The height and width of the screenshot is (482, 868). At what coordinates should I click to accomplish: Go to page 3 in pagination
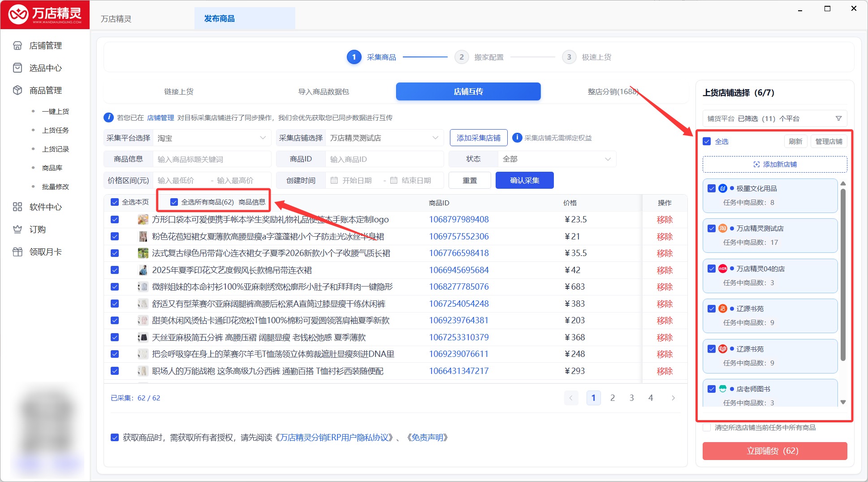click(x=631, y=398)
